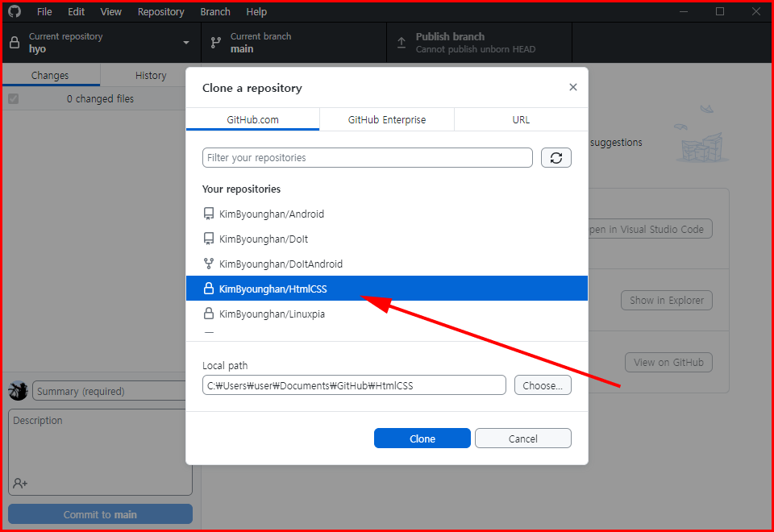Image resolution: width=774 pixels, height=532 pixels.
Task: Select KimByounghan/DoItAndroid repository
Action: point(387,264)
